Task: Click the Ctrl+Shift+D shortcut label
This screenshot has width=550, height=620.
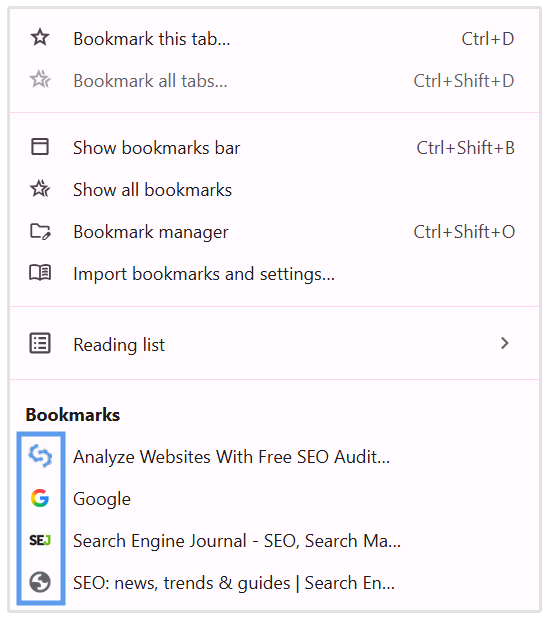Action: pyautogui.click(x=464, y=81)
